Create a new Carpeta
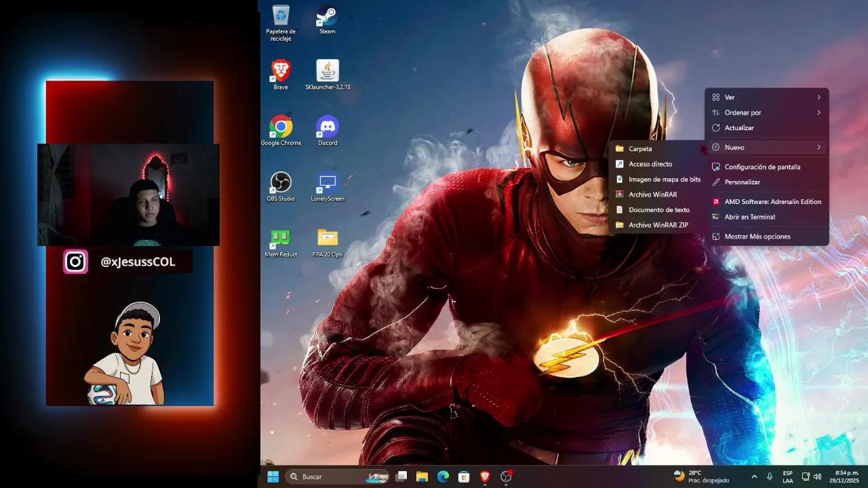 [656, 148]
